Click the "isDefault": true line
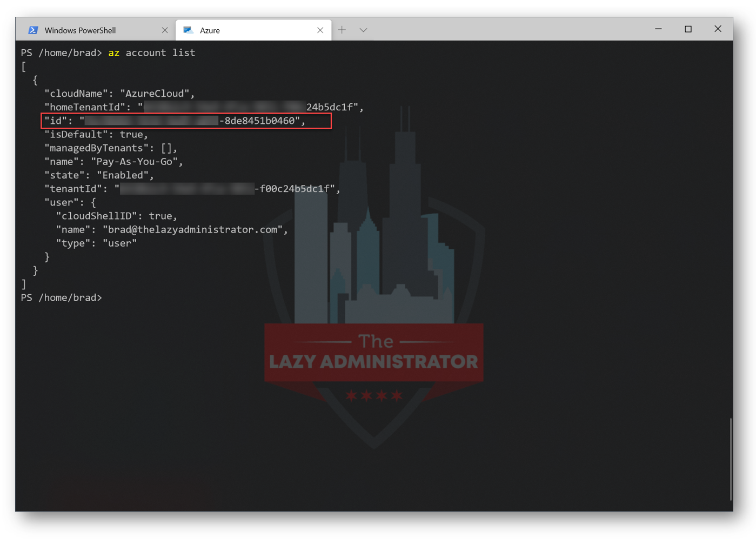 [96, 134]
